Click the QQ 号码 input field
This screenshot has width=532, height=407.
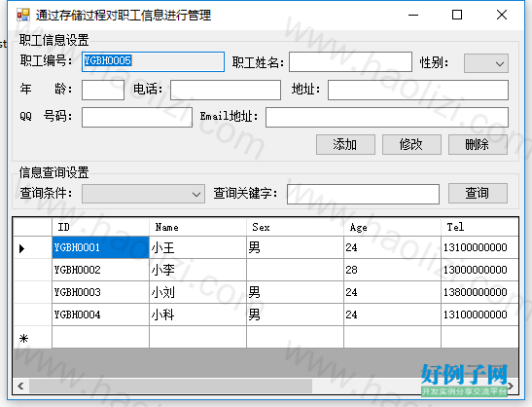pyautogui.click(x=137, y=117)
